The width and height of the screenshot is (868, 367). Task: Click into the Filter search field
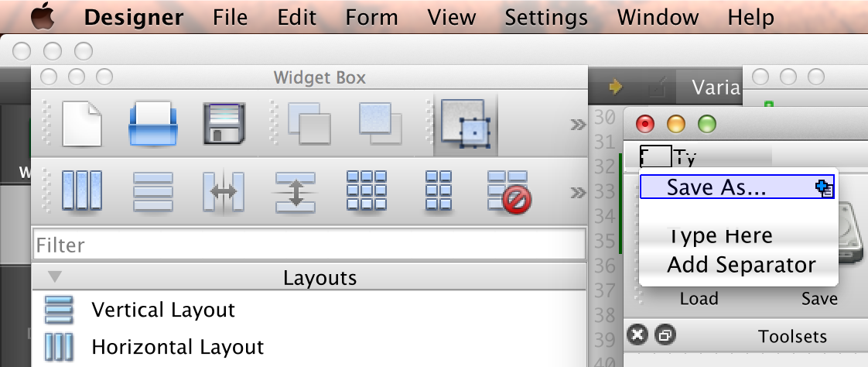point(309,245)
